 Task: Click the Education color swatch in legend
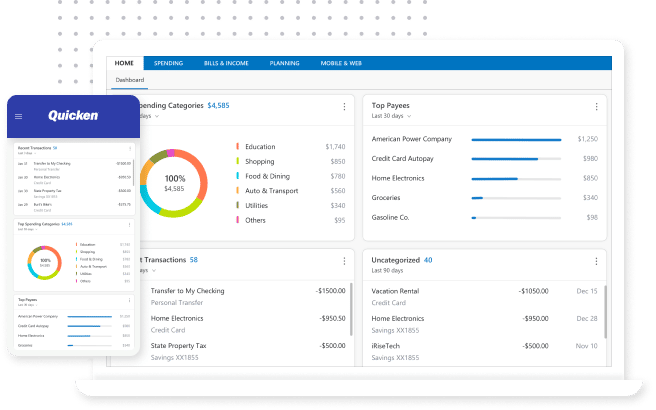238,147
